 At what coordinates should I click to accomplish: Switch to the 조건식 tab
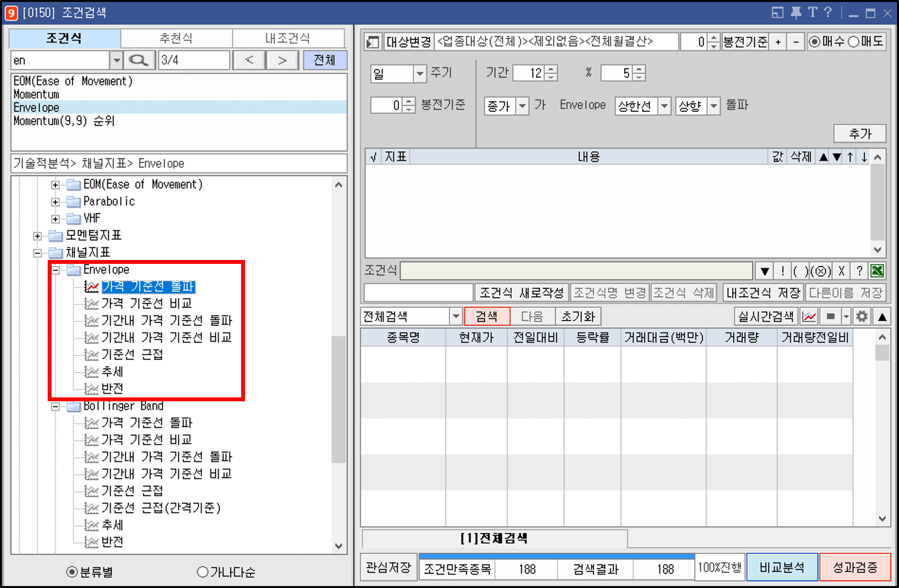64,38
